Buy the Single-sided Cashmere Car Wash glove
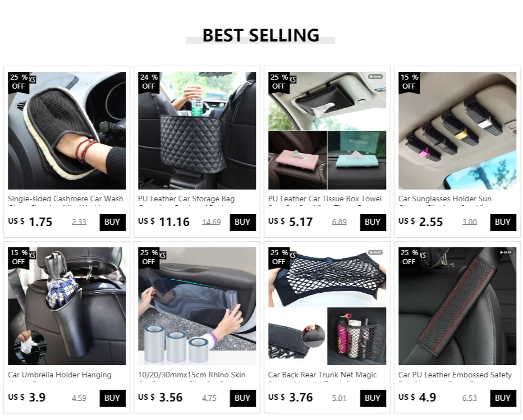This screenshot has width=523, height=420. coord(112,222)
